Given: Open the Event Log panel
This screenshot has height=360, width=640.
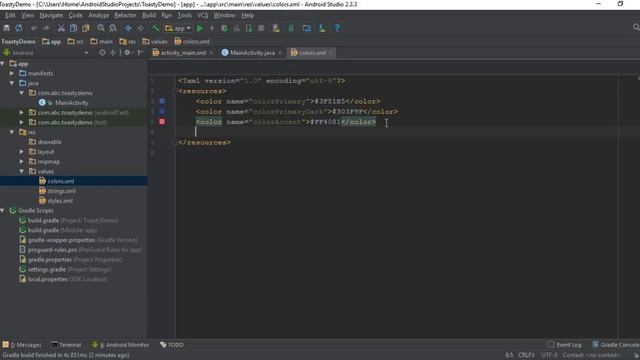Looking at the screenshot, I should 564,345.
